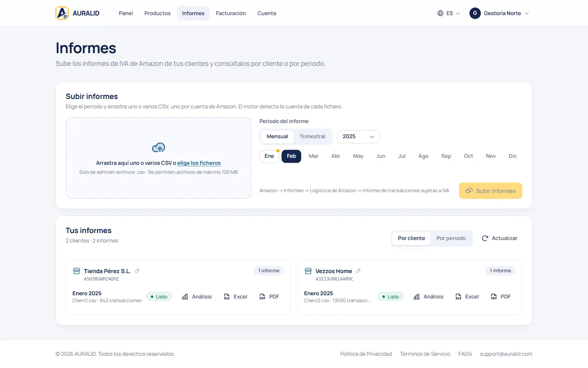Switch to Por periodo view
This screenshot has height=368, width=588.
tap(451, 238)
